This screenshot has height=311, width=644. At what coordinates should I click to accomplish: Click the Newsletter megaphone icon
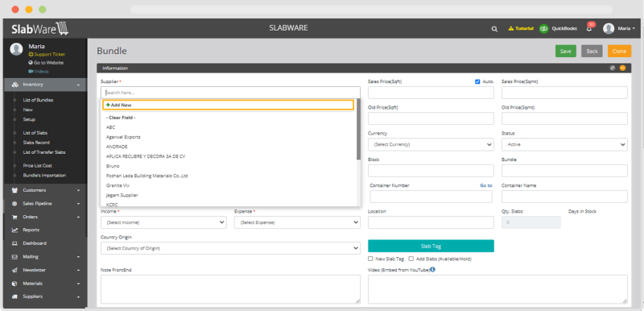coord(14,271)
